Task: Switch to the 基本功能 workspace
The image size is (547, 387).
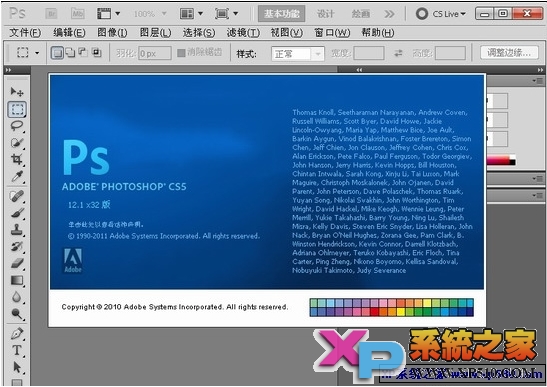Action: (282, 14)
